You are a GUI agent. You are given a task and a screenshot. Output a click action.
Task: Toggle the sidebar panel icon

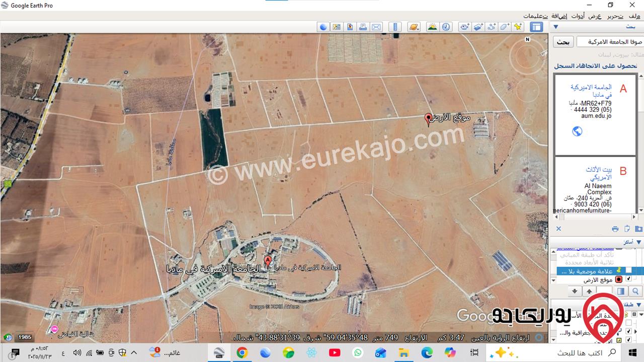click(536, 27)
